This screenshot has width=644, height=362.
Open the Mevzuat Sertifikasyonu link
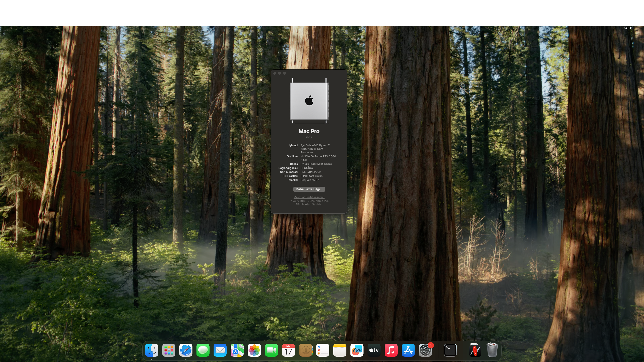[x=309, y=197]
